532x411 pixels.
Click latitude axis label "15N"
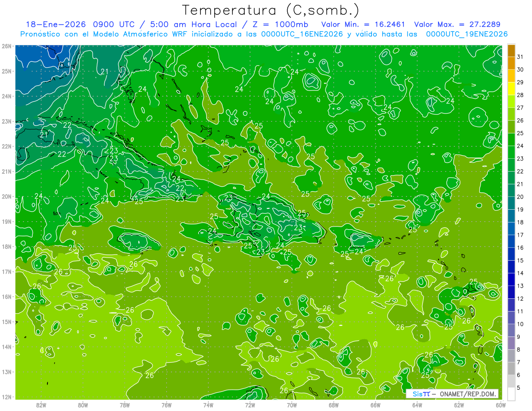click(7, 322)
